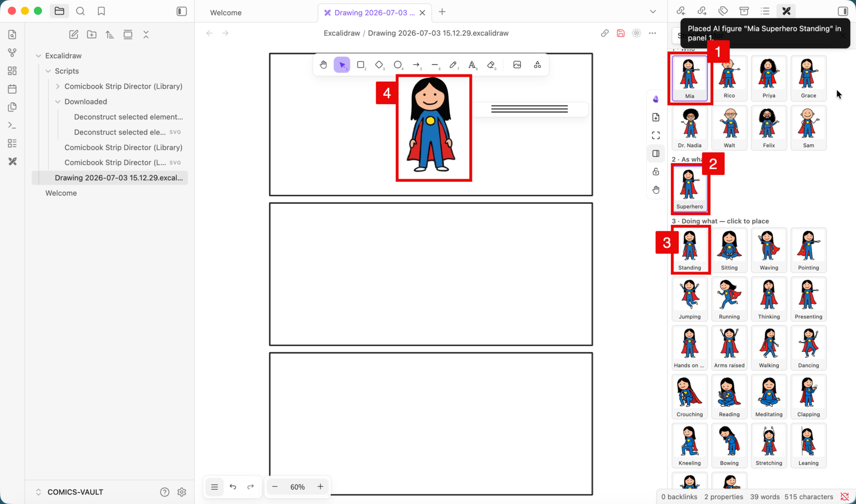Select the Diamond shape tool
This screenshot has width=856, height=504.
(x=379, y=65)
